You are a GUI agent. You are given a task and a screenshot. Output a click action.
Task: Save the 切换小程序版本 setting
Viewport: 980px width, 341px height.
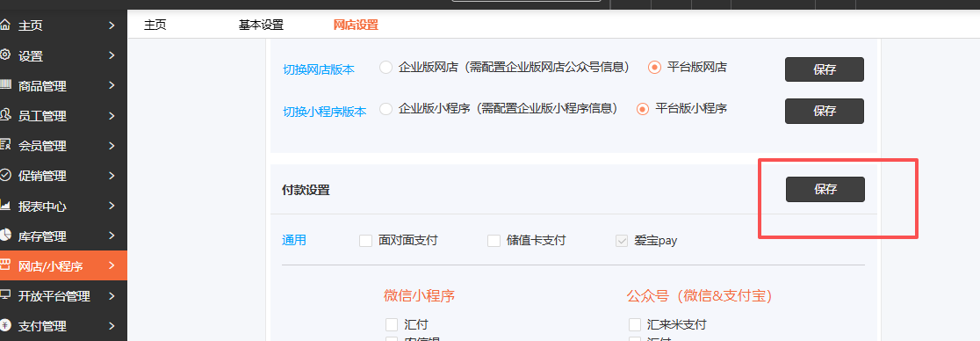point(825,111)
